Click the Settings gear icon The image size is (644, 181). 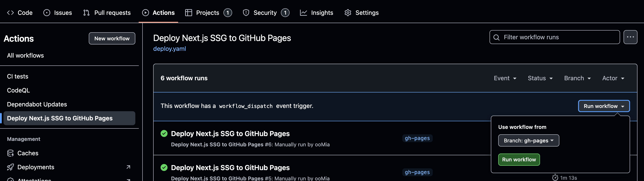pyautogui.click(x=348, y=12)
